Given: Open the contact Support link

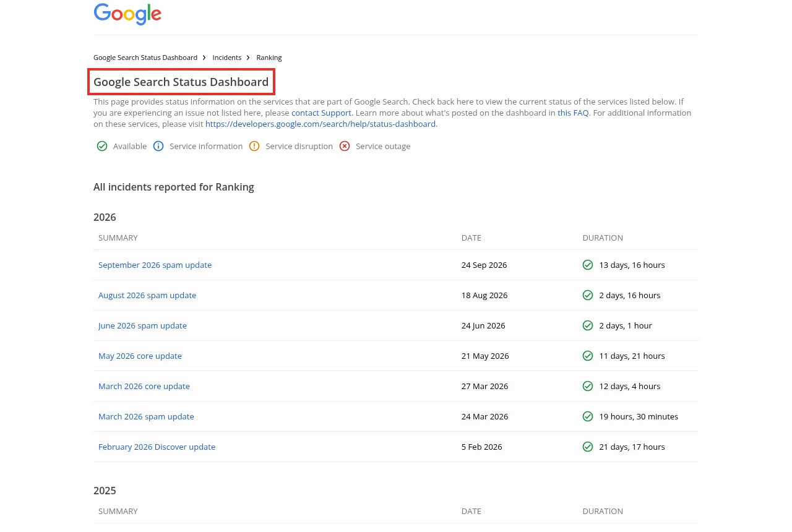Looking at the screenshot, I should [321, 113].
